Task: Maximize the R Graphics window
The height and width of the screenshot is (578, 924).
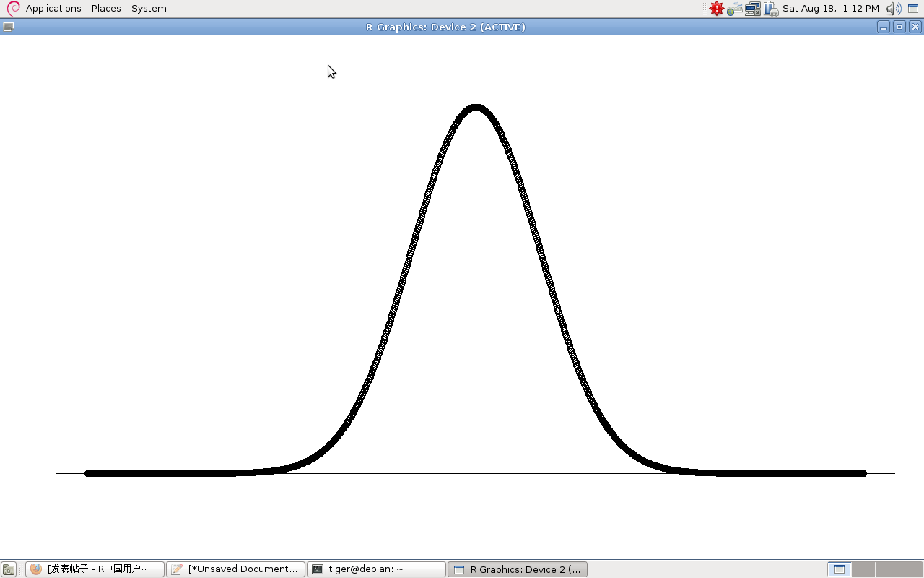Action: click(x=899, y=27)
